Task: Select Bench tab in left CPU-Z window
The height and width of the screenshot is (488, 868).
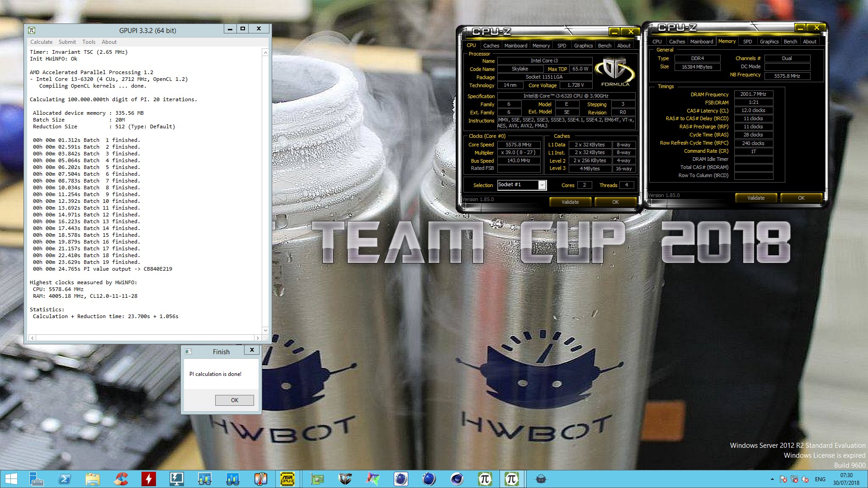Action: click(604, 46)
